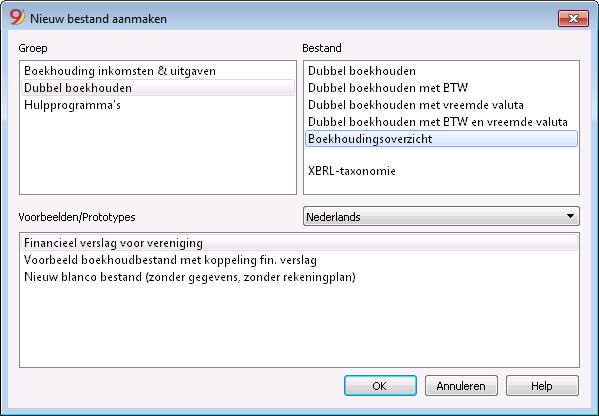Pick Dubbel boekhouden met BTW
The image size is (599, 416).
coord(441,88)
